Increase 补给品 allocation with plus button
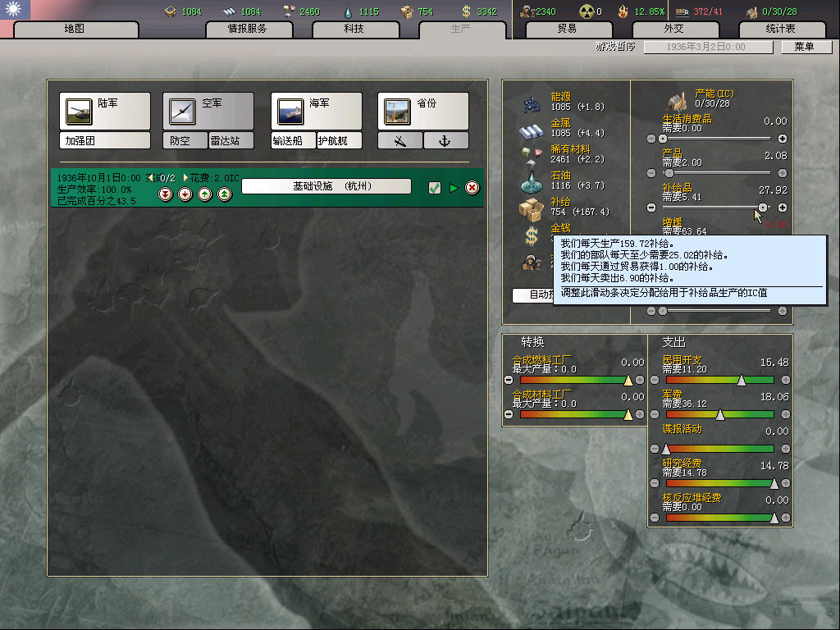 [782, 208]
